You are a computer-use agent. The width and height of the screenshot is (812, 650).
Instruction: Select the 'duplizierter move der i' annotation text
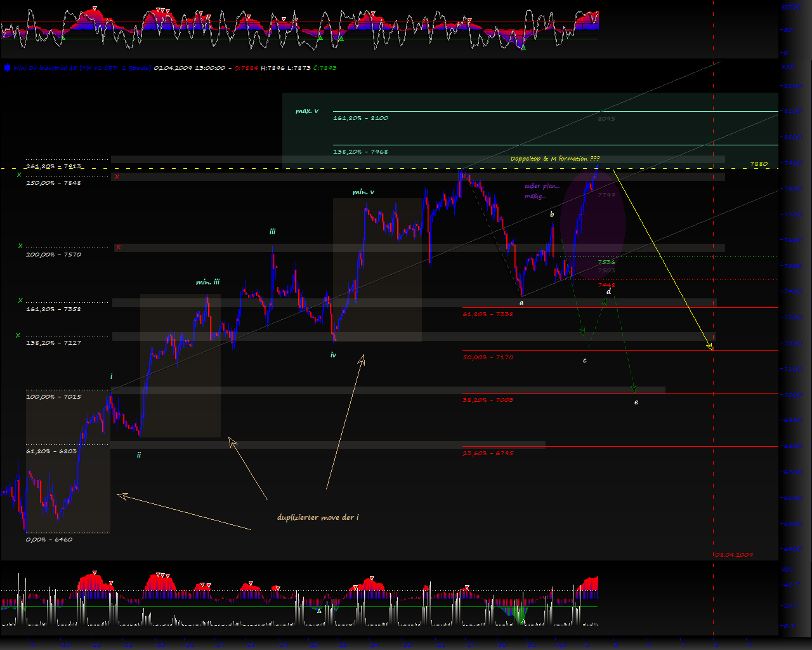click(x=318, y=517)
